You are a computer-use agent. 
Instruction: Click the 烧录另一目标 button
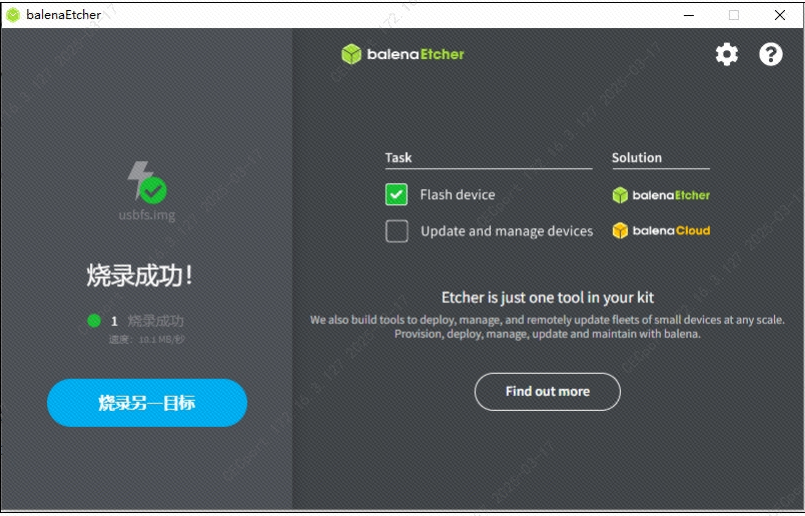147,403
